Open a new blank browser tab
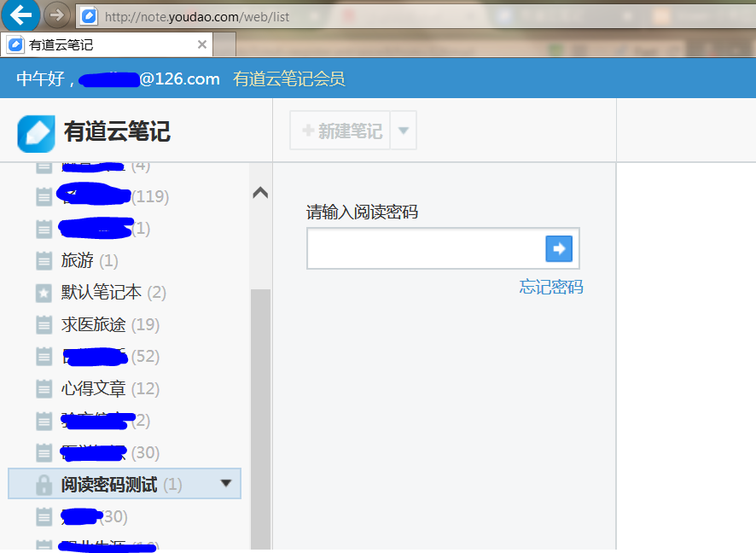Image resolution: width=756 pixels, height=553 pixels. pos(224,45)
